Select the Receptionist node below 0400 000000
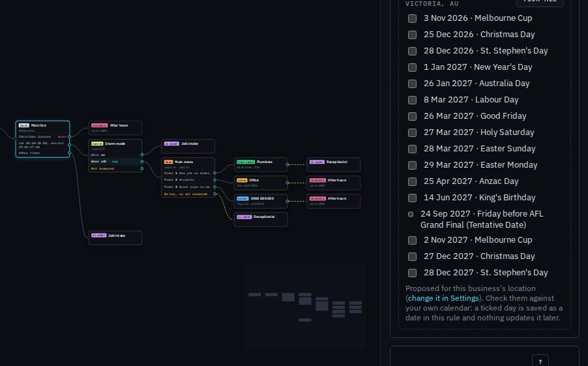The width and height of the screenshot is (588, 366). click(x=261, y=219)
